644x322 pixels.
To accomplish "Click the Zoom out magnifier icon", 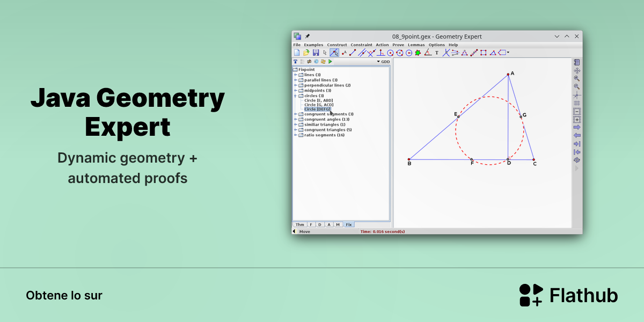I will [x=577, y=86].
